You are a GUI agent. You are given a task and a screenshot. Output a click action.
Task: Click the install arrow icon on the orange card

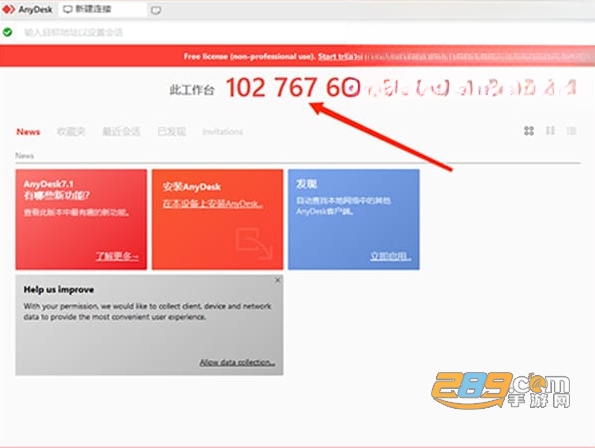tap(254, 243)
